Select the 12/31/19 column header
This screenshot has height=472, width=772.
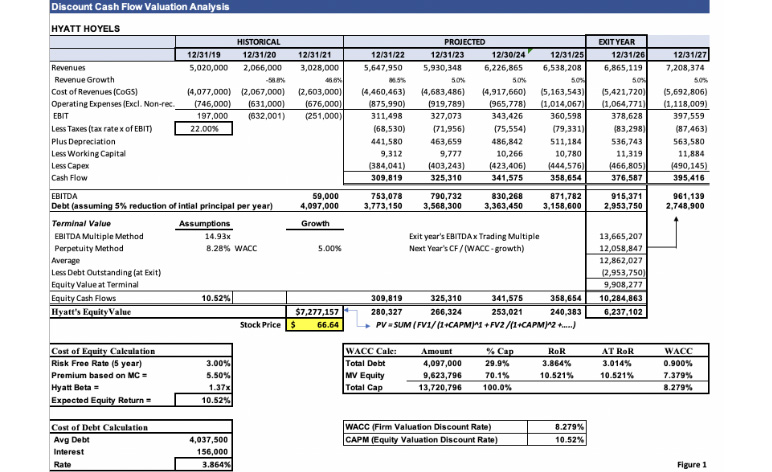pyautogui.click(x=204, y=55)
